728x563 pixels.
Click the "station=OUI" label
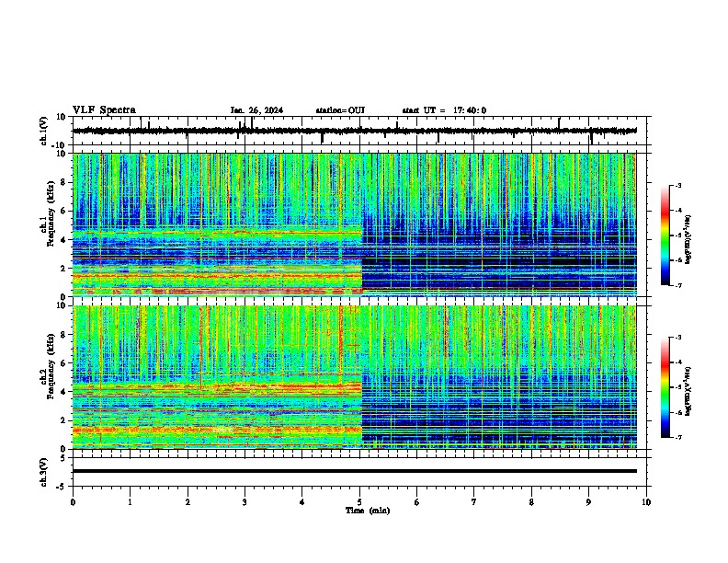[x=340, y=110]
